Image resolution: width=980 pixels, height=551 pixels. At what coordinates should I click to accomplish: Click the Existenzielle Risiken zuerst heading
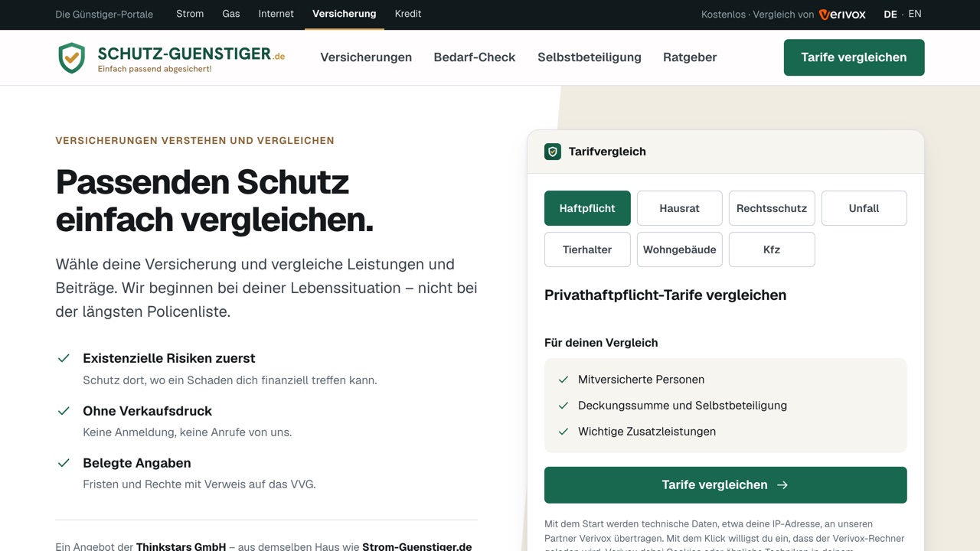pyautogui.click(x=169, y=358)
